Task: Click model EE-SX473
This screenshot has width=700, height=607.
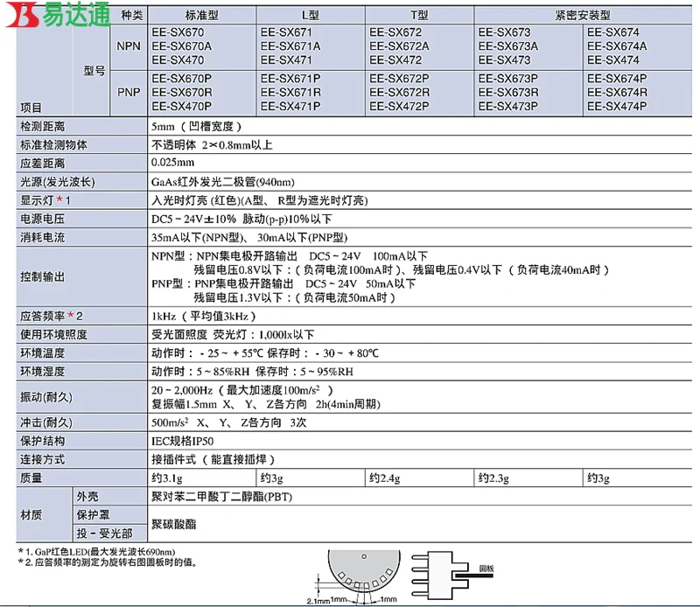Action: 505,59
